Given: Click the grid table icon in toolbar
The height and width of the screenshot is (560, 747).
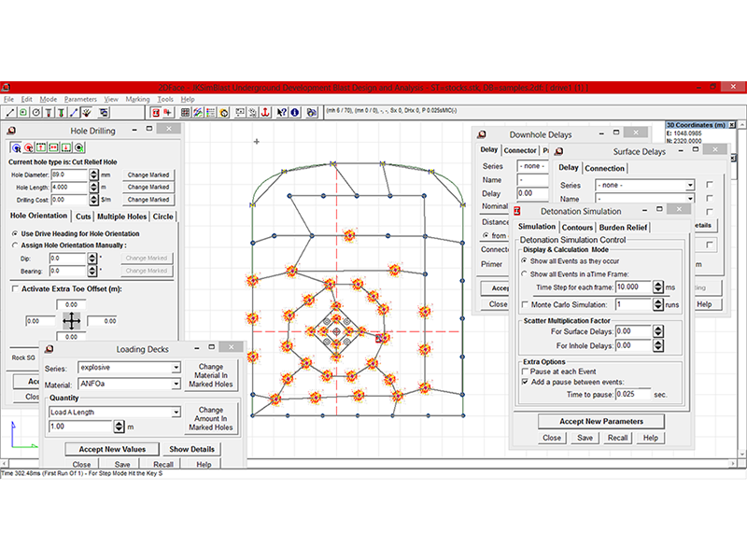Looking at the screenshot, I should (185, 112).
